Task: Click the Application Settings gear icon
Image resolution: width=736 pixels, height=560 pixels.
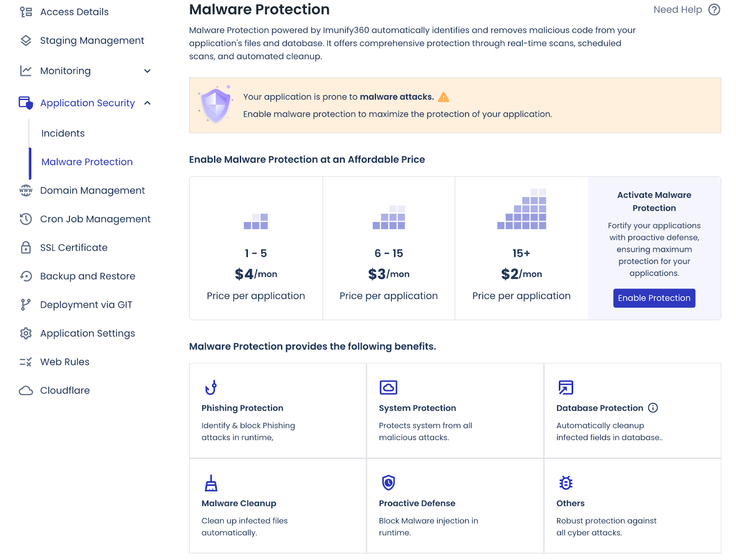Action: [x=26, y=333]
